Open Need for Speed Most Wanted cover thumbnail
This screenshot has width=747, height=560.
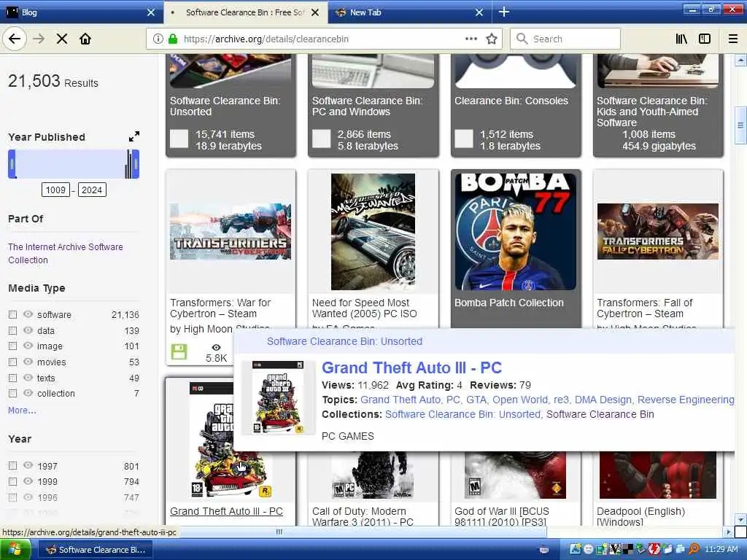(x=373, y=231)
